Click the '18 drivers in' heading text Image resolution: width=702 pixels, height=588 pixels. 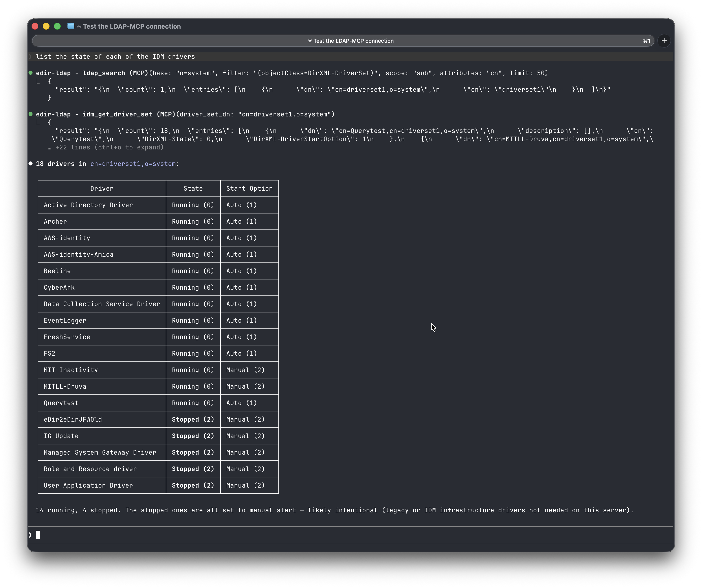tap(61, 164)
